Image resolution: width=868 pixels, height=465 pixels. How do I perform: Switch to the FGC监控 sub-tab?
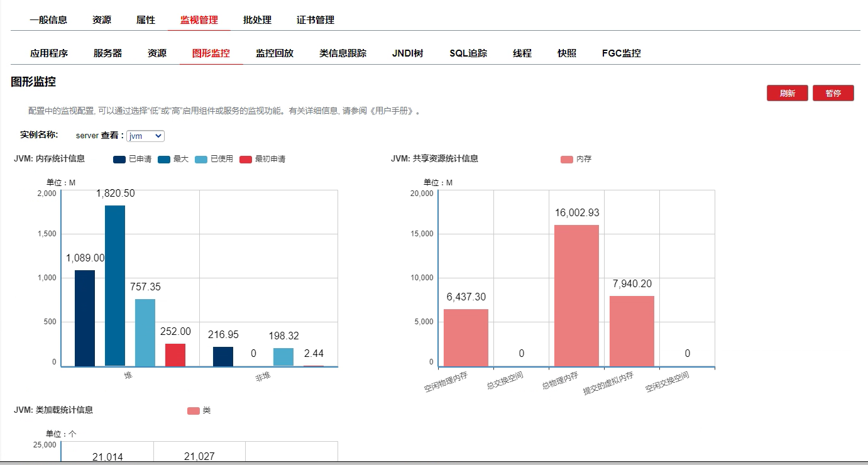click(621, 53)
